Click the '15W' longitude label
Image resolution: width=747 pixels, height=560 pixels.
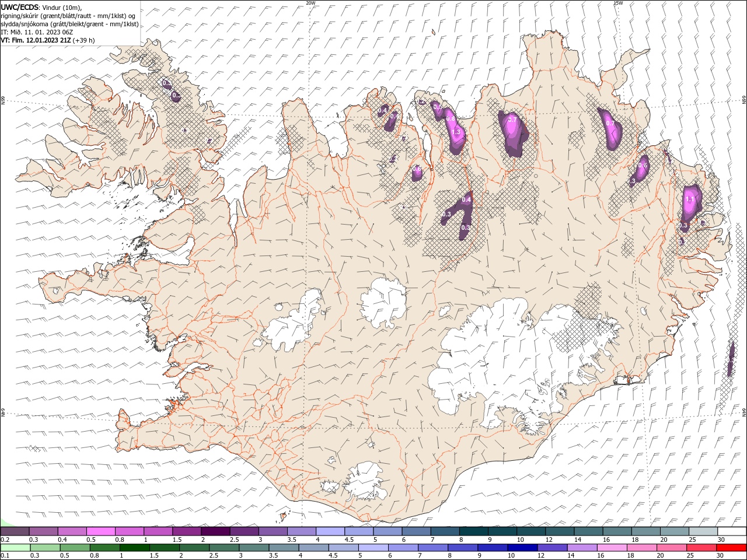pos(618,3)
